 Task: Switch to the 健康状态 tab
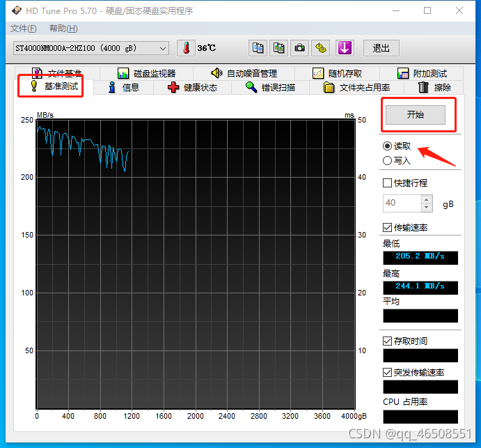(x=192, y=88)
